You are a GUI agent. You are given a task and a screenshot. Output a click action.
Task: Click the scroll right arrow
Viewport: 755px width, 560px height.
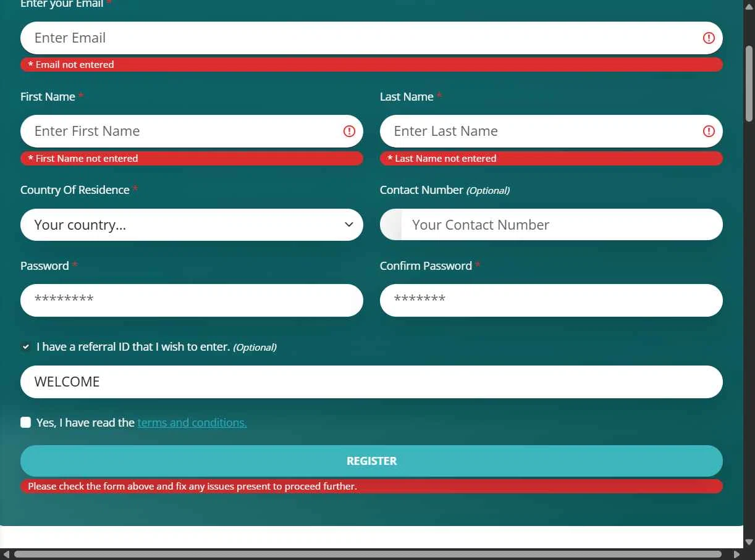736,554
